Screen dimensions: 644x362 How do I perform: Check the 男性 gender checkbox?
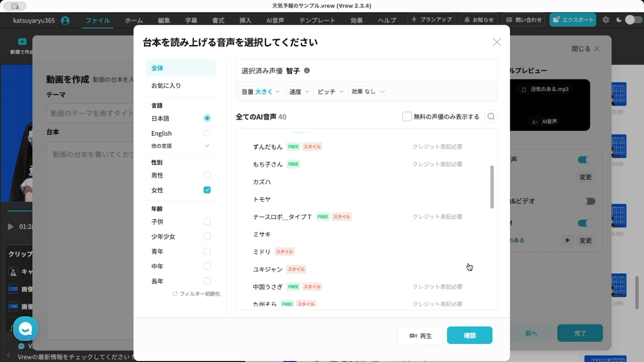tap(207, 175)
